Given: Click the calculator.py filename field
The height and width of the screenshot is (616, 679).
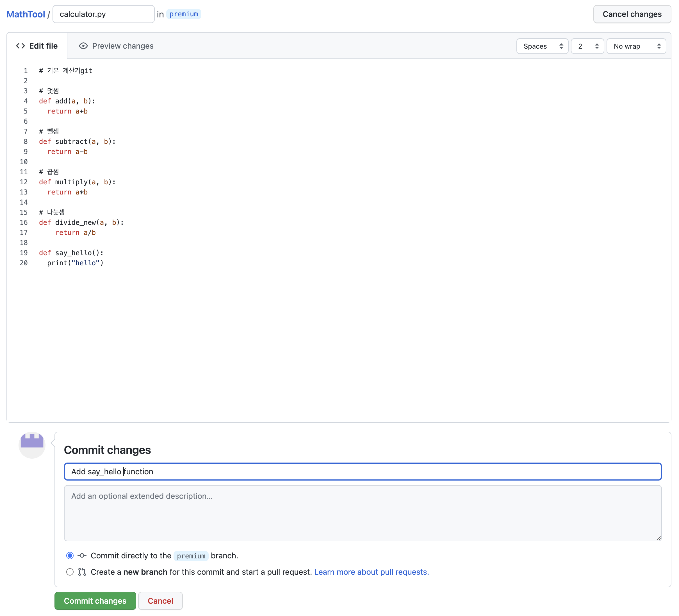Looking at the screenshot, I should (x=103, y=14).
